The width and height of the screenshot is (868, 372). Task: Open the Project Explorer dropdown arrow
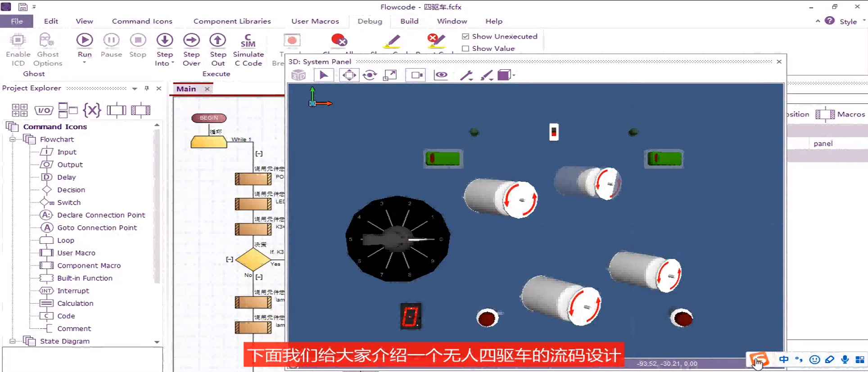point(135,89)
